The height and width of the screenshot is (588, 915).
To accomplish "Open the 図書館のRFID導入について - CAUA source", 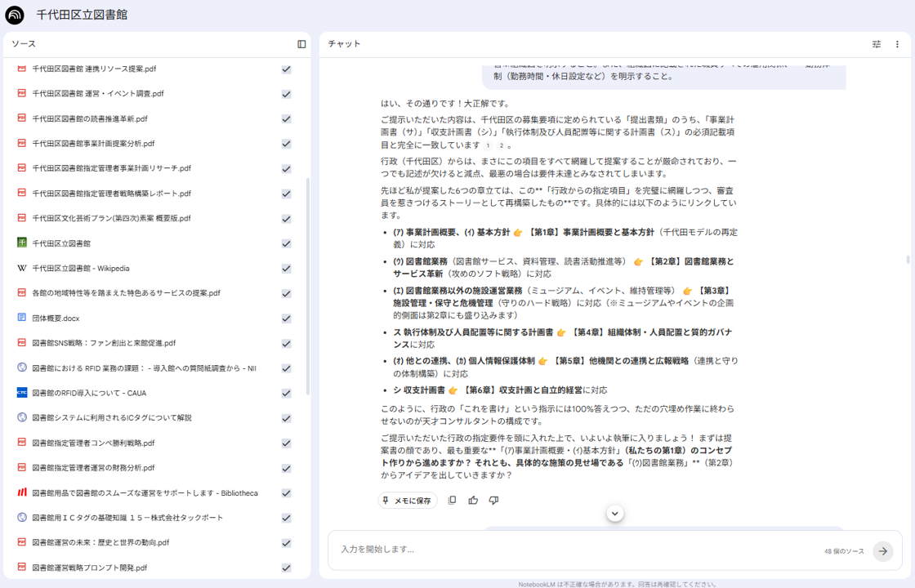I will (89, 393).
